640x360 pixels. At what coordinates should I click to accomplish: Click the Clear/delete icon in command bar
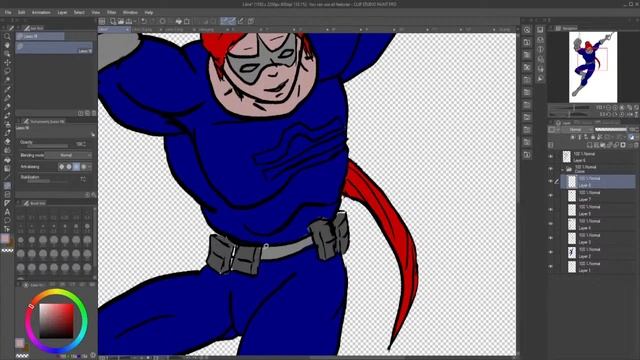(162, 21)
